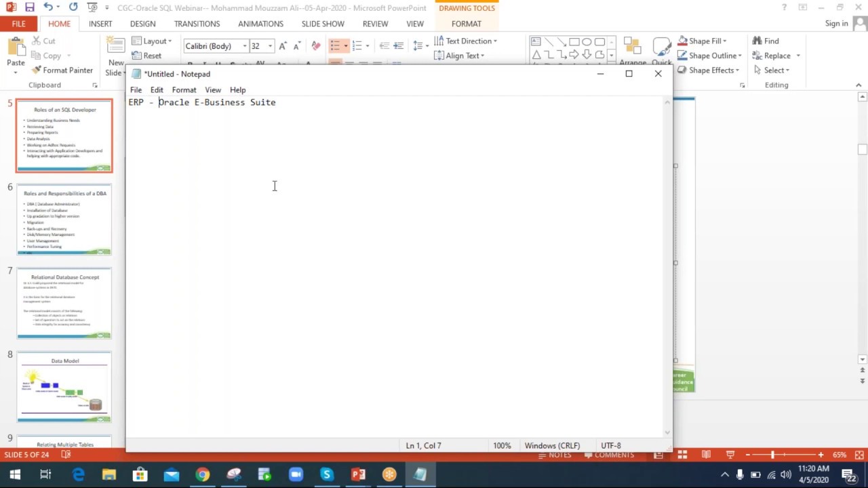This screenshot has width=868, height=488.
Task: Select the Relational Database Concept slide thumbnail
Action: tap(64, 304)
